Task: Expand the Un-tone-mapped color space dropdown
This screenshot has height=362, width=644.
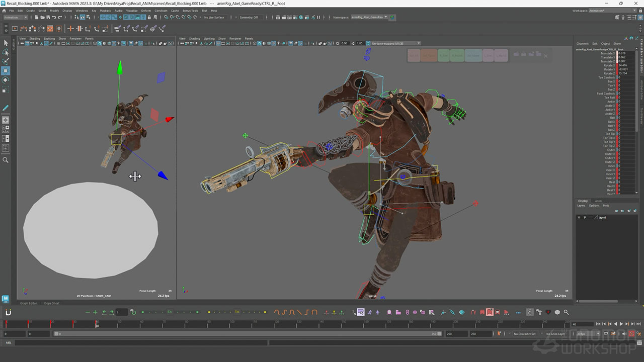Action: coord(395,43)
